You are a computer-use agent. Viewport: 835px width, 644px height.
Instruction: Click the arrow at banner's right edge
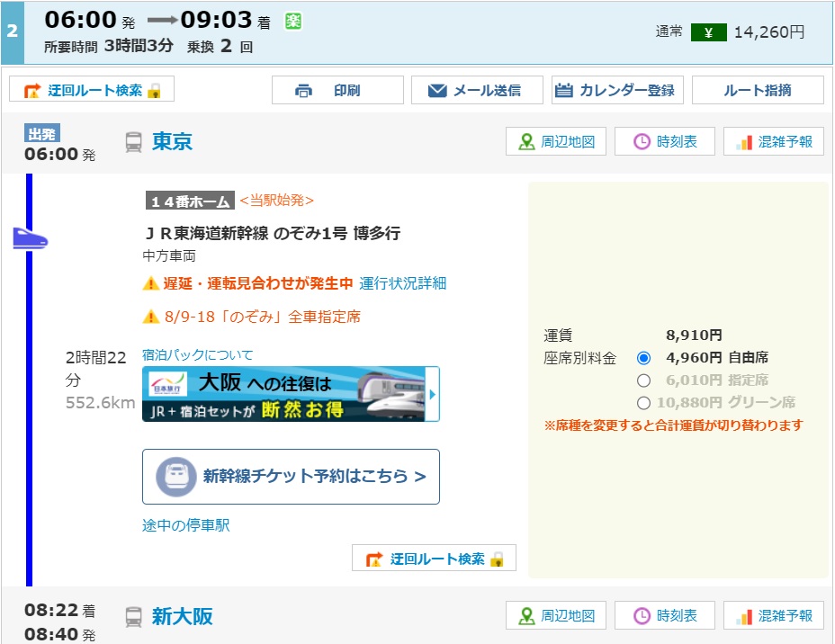(x=433, y=394)
